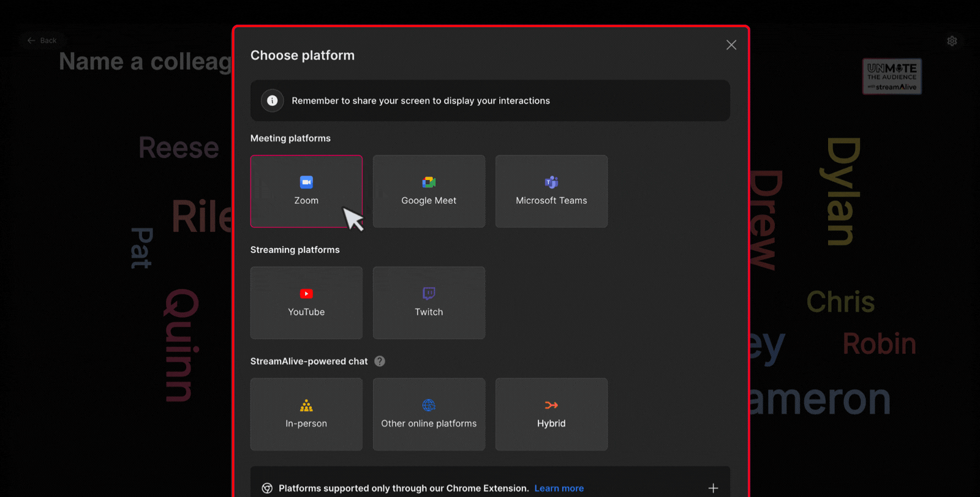
Task: Click the word Dylan in the word cloud
Action: pos(843,192)
